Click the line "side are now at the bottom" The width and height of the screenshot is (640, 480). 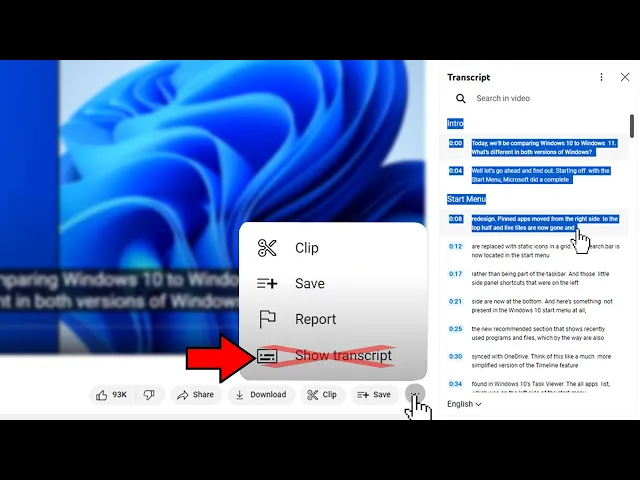coord(542,306)
